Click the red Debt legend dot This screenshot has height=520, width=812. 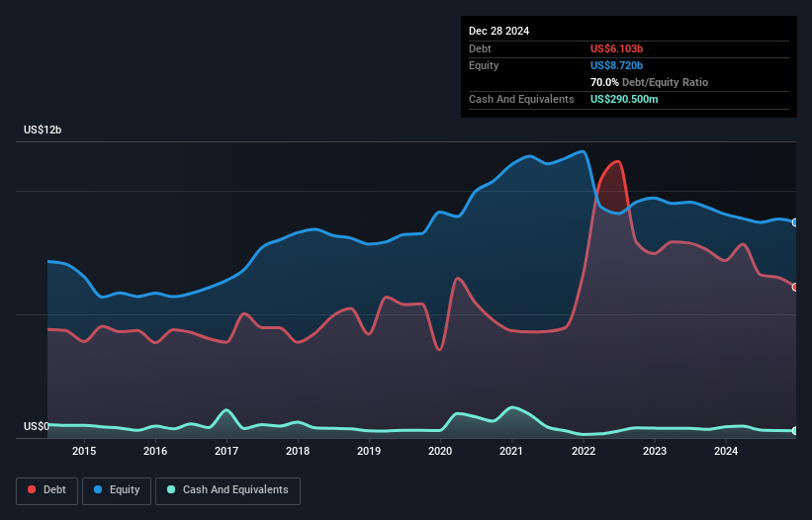tap(32, 489)
